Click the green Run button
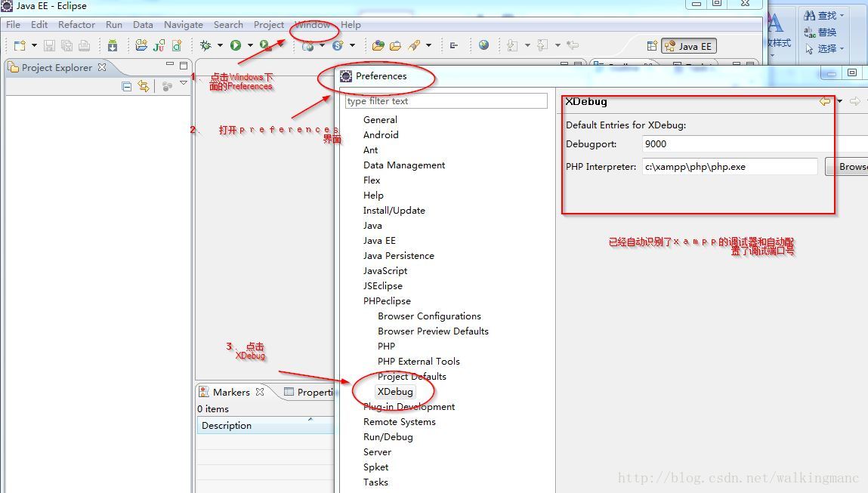The height and width of the screenshot is (493, 868). click(x=236, y=45)
